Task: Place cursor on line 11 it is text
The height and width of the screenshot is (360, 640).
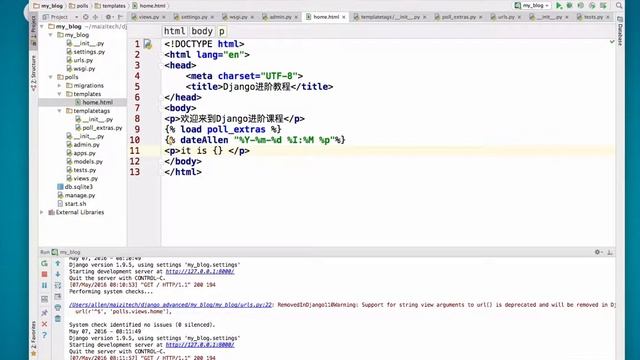Action: click(194, 151)
